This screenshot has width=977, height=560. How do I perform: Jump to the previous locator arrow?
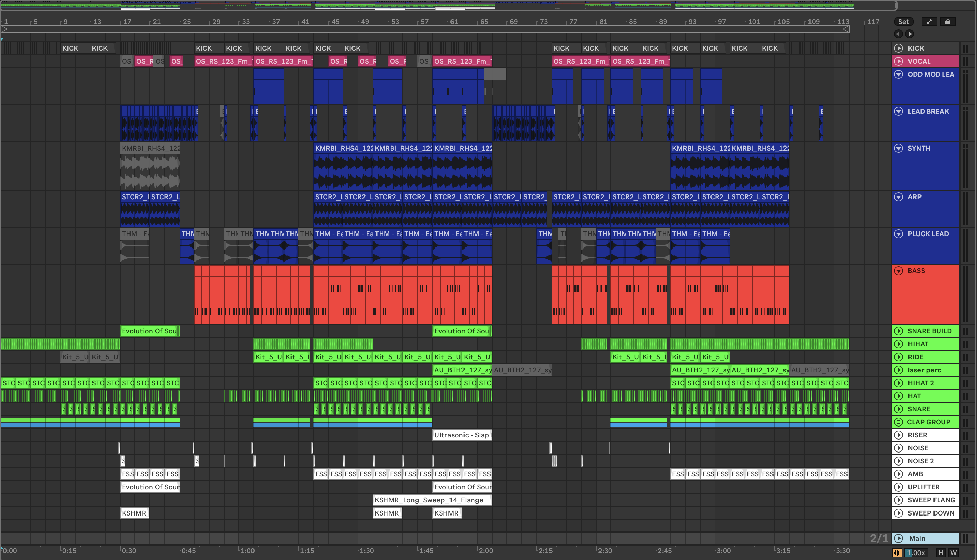click(899, 34)
